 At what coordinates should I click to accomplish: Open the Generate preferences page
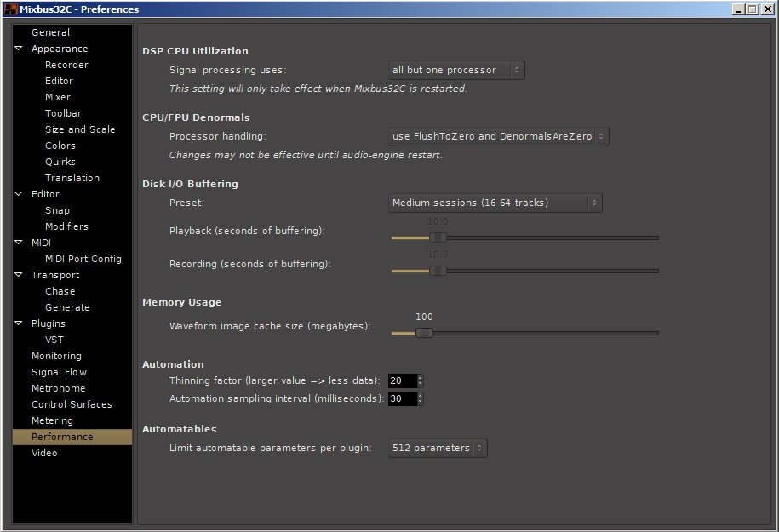click(67, 307)
